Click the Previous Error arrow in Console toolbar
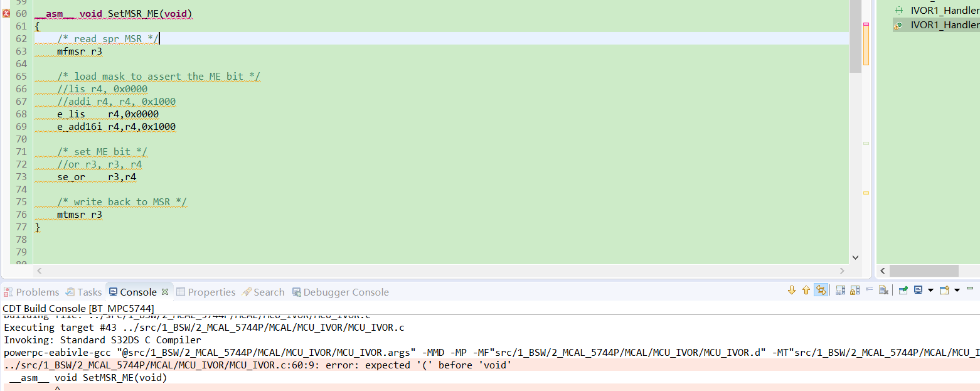The width and height of the screenshot is (980, 391). [x=806, y=290]
